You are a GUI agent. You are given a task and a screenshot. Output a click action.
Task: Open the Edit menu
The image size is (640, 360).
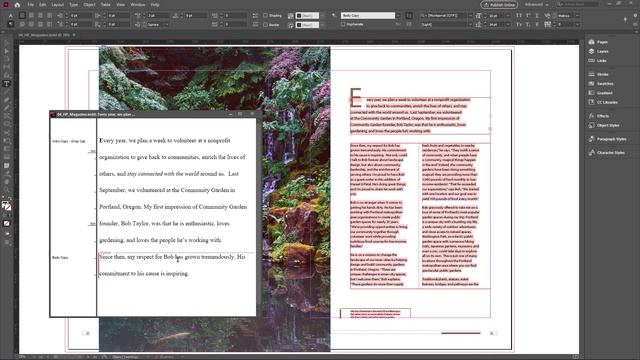42,5
